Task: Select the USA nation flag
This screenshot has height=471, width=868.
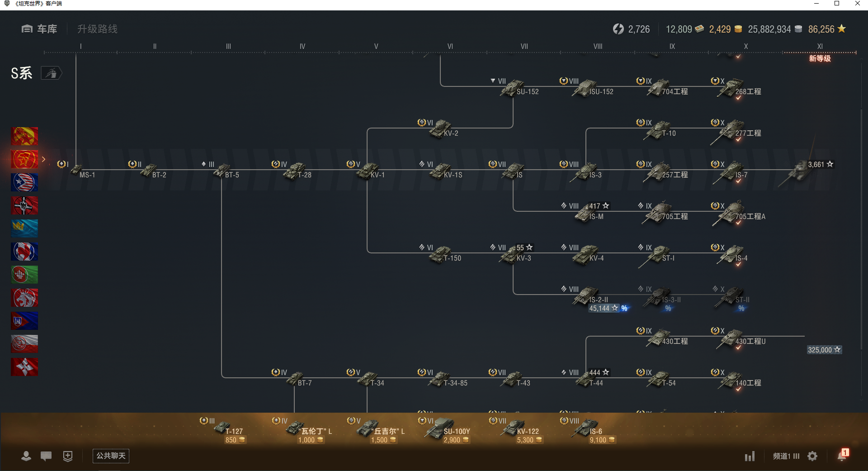Action: click(x=24, y=182)
